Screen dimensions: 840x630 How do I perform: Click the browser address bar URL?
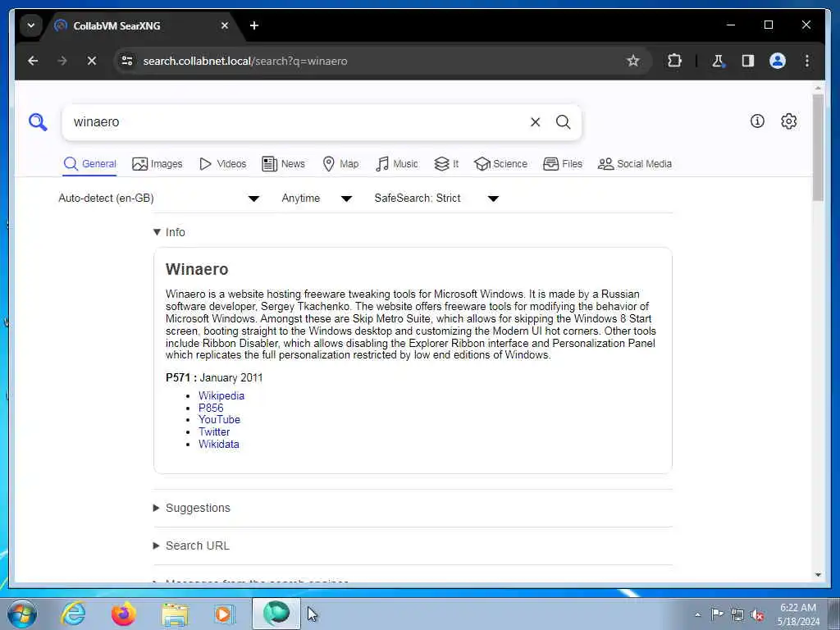[245, 61]
